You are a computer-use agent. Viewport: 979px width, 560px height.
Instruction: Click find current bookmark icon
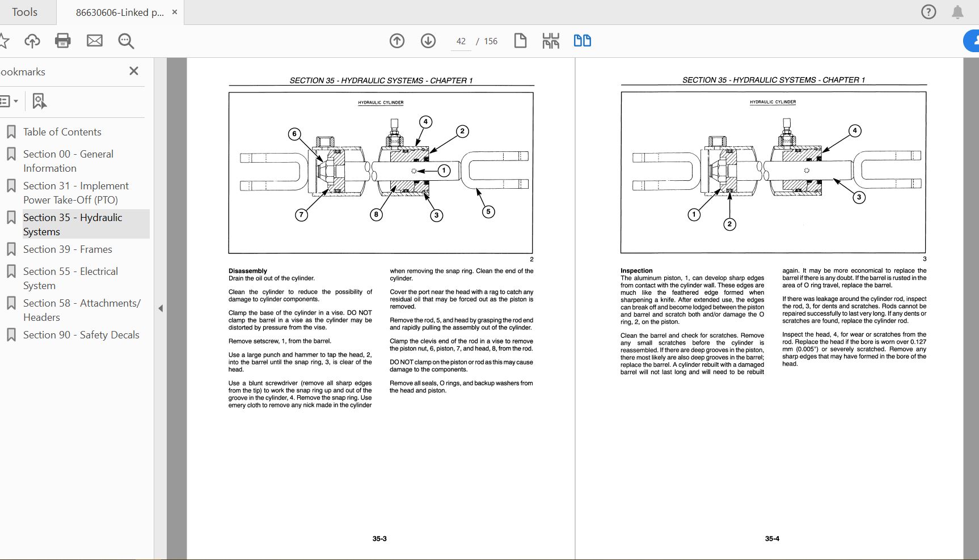coord(39,101)
